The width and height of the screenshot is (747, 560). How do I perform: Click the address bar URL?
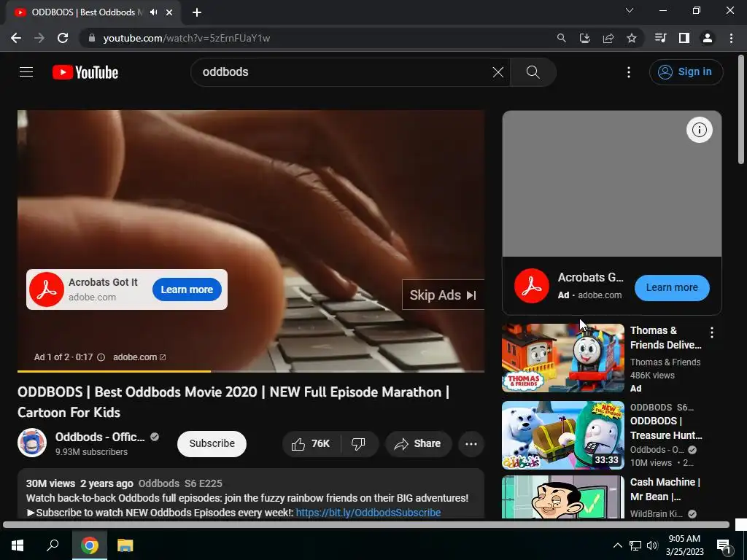tap(187, 38)
